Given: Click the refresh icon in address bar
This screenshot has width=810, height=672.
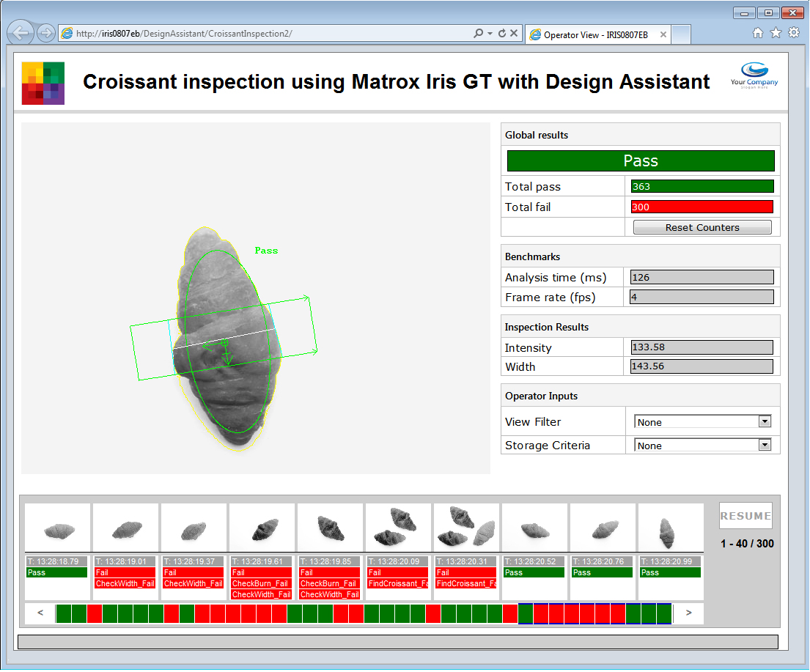Looking at the screenshot, I should pos(502,34).
